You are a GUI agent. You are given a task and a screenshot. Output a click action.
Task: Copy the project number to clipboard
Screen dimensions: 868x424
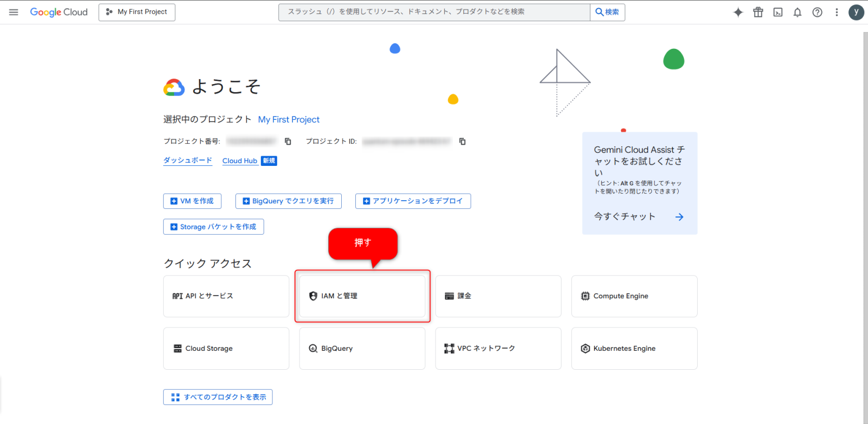tap(288, 142)
